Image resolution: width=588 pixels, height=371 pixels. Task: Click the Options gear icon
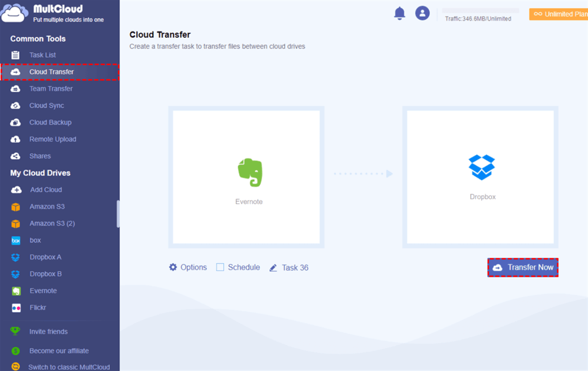click(x=173, y=267)
